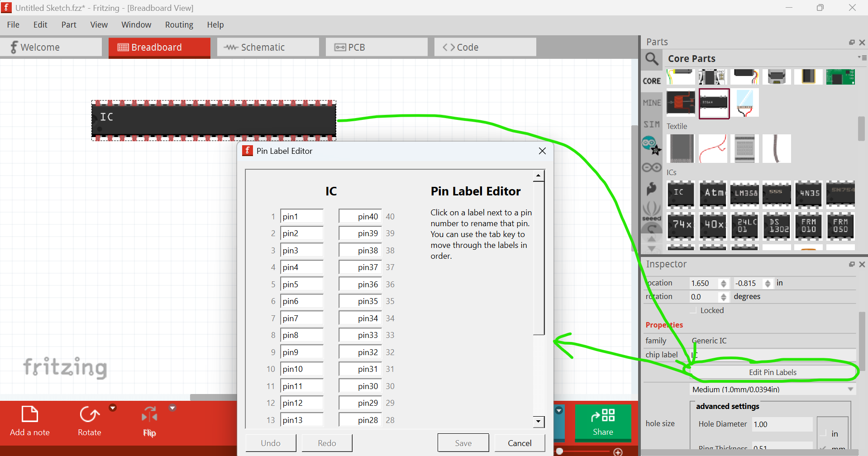Pick the FRM010 part
868x456 pixels.
click(x=809, y=225)
